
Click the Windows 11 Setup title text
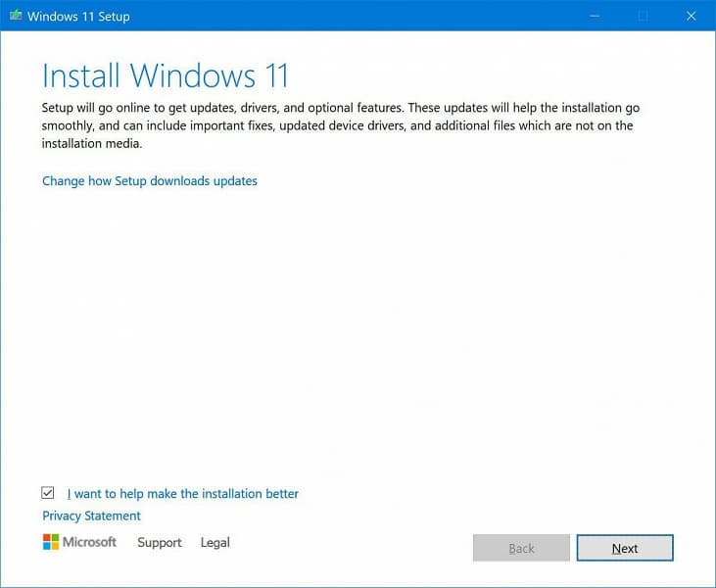pyautogui.click(x=78, y=17)
